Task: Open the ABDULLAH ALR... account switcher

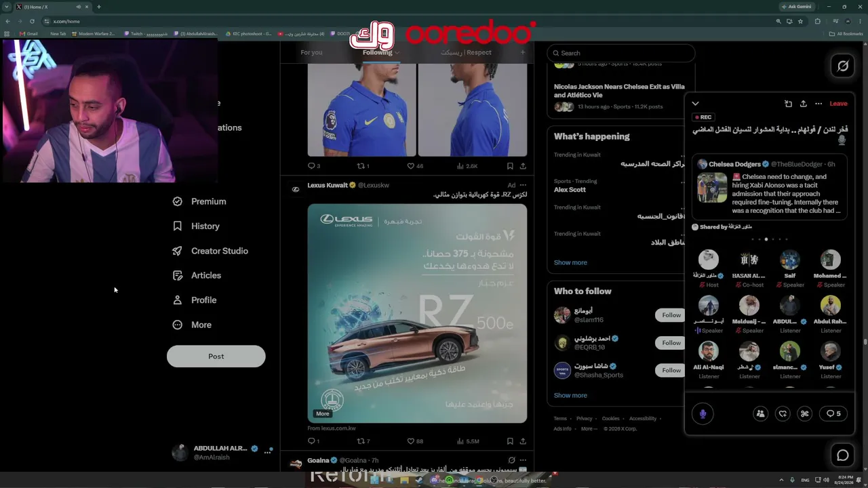Action: click(222, 453)
